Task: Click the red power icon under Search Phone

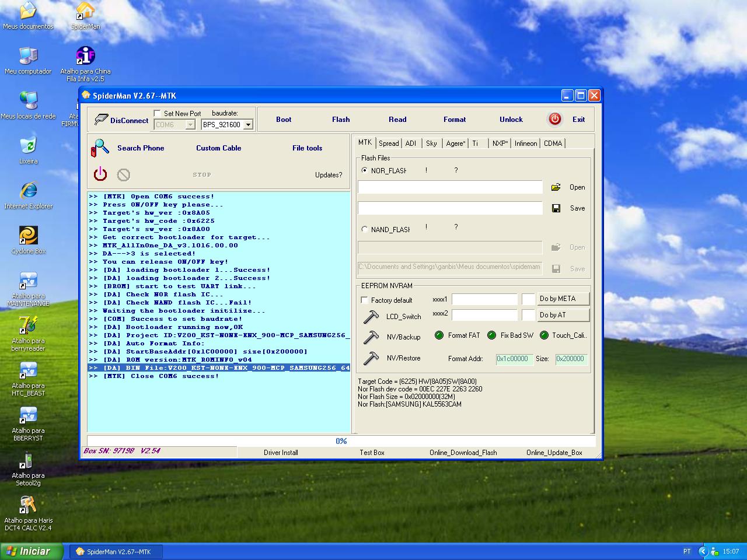Action: point(100,174)
